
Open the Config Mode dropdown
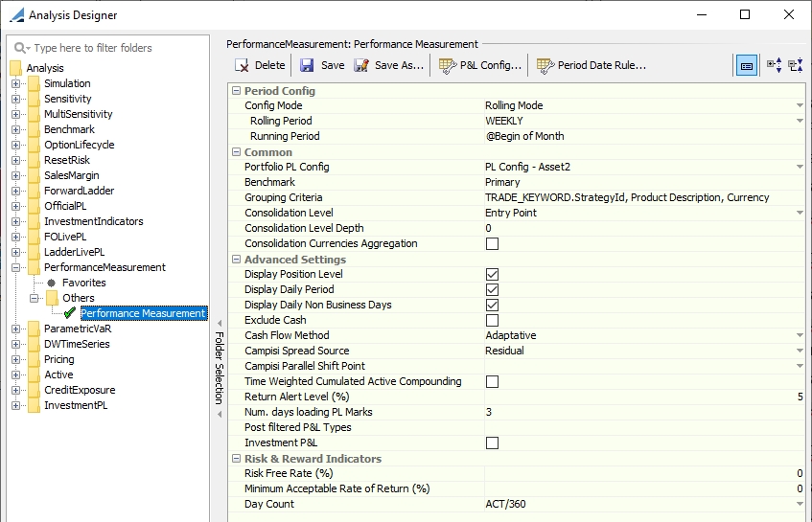tap(800, 105)
